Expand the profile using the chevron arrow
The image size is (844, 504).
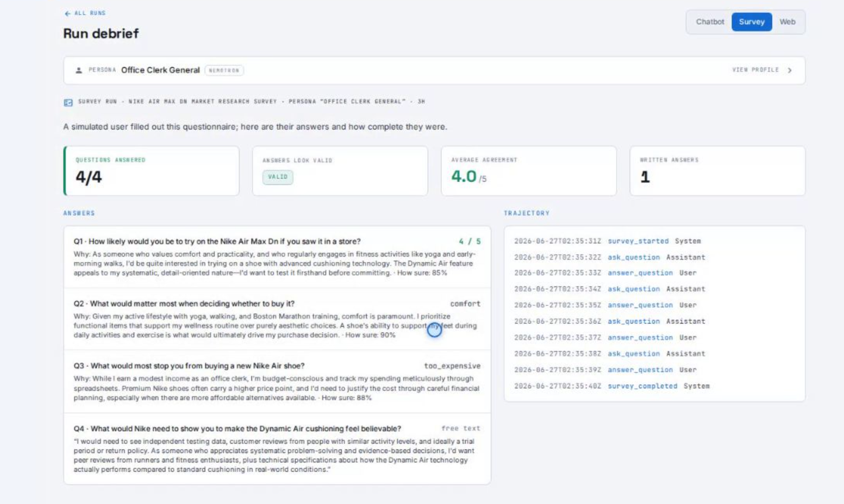point(790,70)
